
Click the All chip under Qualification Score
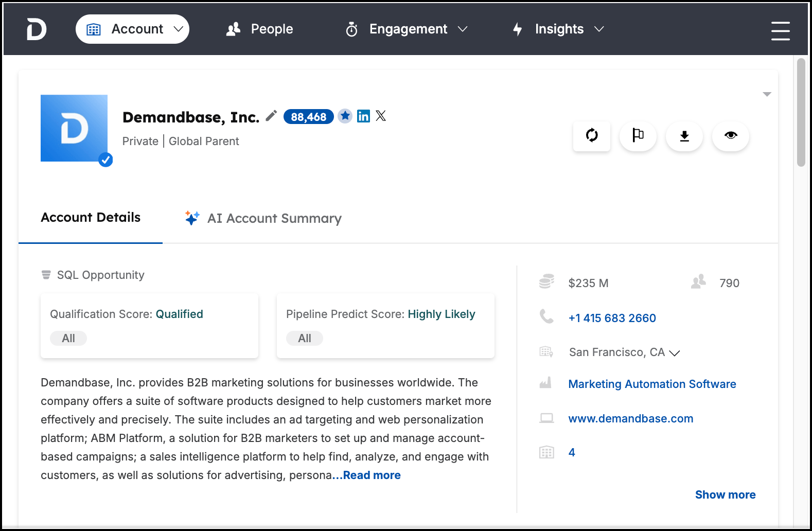(x=68, y=338)
